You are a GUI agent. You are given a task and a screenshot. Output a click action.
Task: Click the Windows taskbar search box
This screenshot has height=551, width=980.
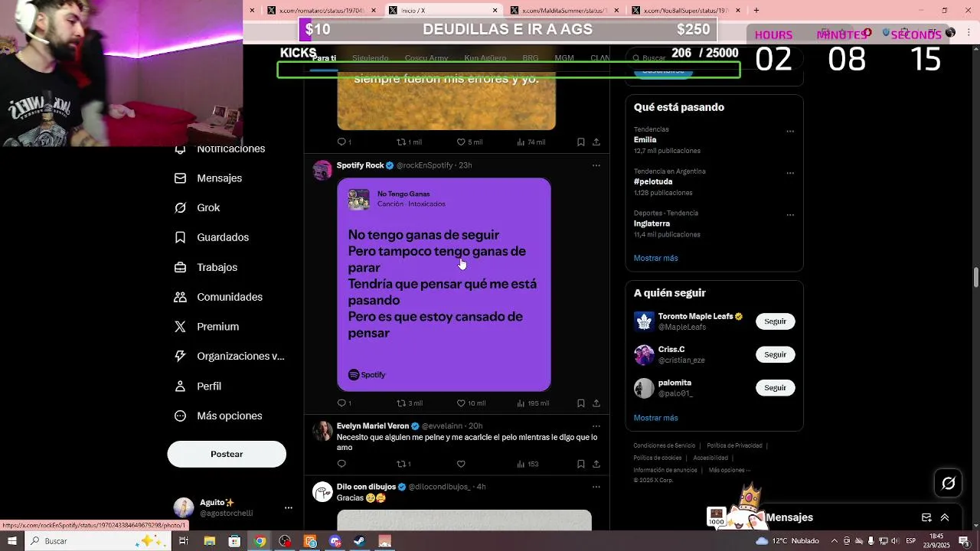pos(99,541)
